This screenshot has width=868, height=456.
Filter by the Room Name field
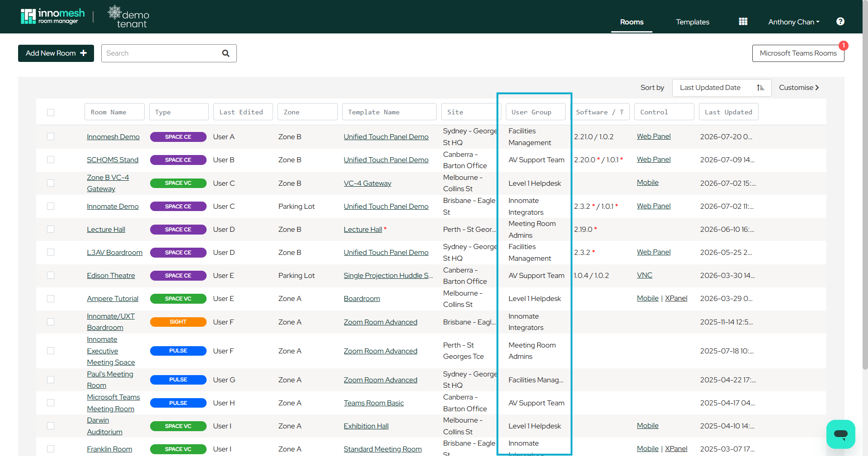[x=114, y=112]
